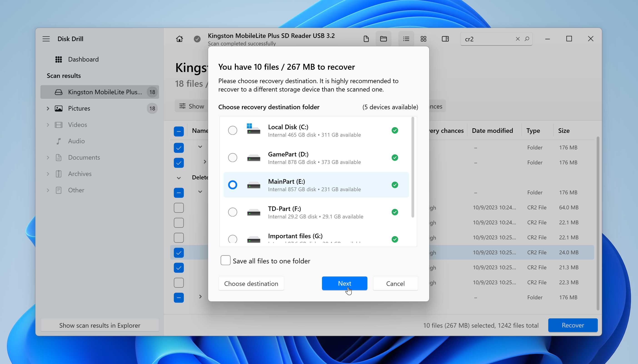Select Important files (G:) radio button
This screenshot has width=638, height=364.
[232, 239]
